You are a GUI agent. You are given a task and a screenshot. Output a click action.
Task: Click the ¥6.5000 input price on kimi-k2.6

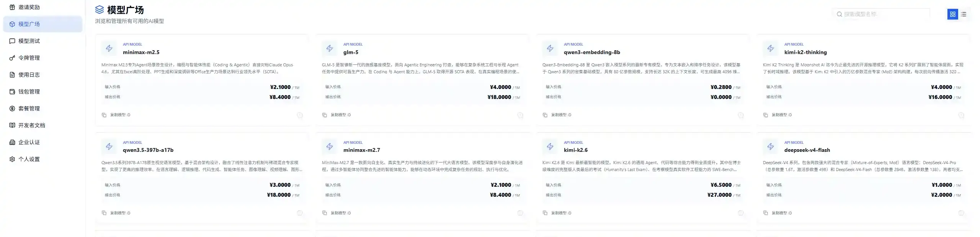pos(721,185)
